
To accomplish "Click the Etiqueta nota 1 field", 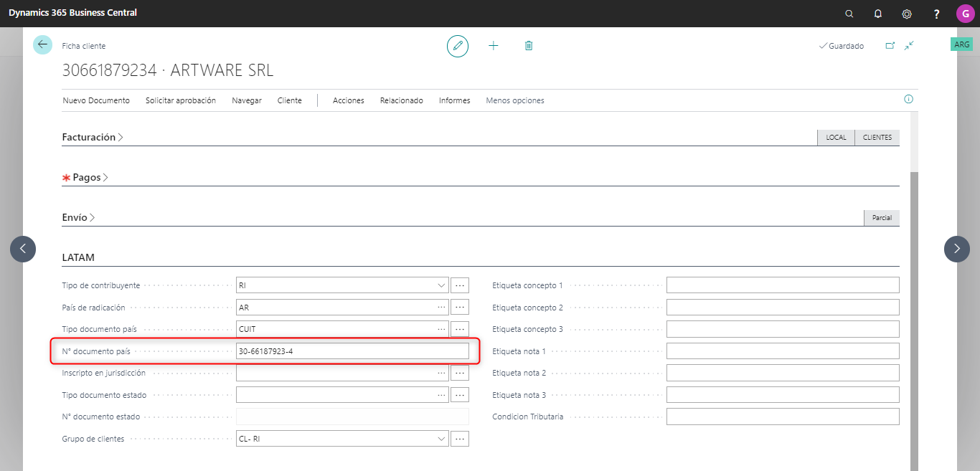I will coord(783,351).
